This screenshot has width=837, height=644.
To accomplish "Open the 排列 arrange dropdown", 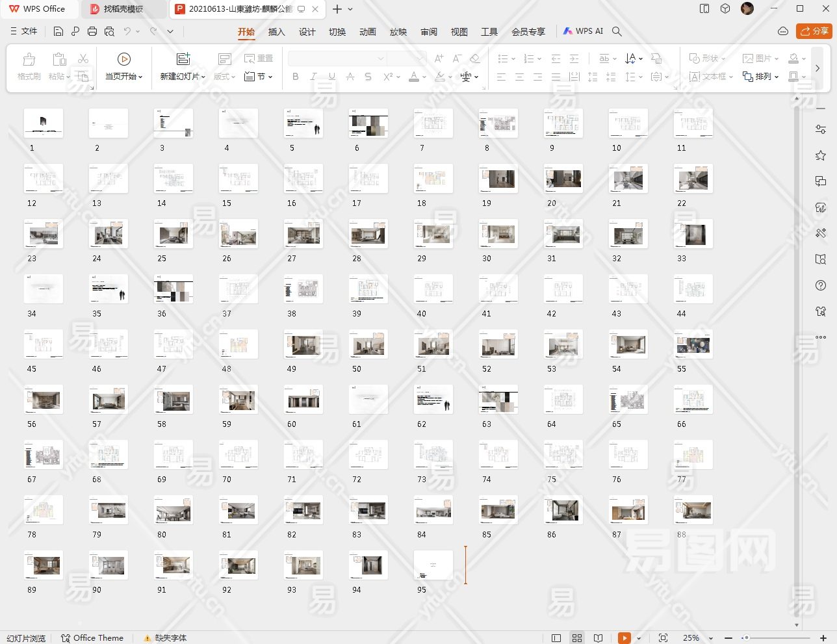I will 761,77.
